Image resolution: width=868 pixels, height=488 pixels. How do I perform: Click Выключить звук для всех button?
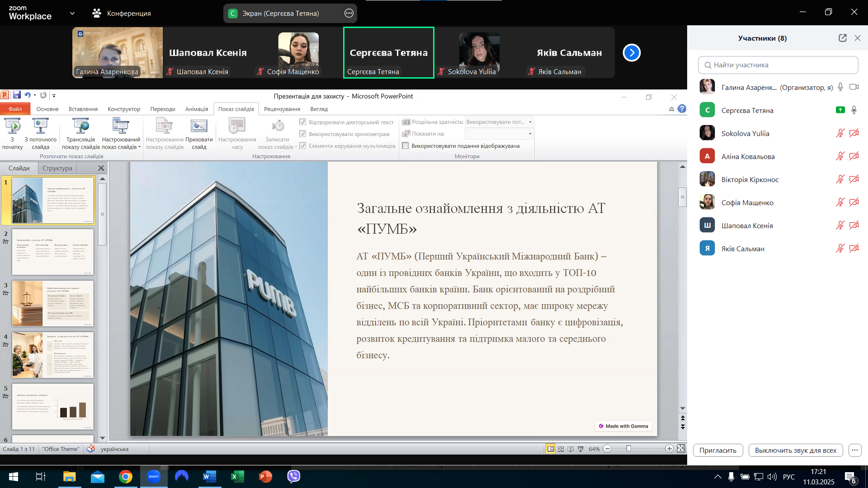click(x=796, y=450)
